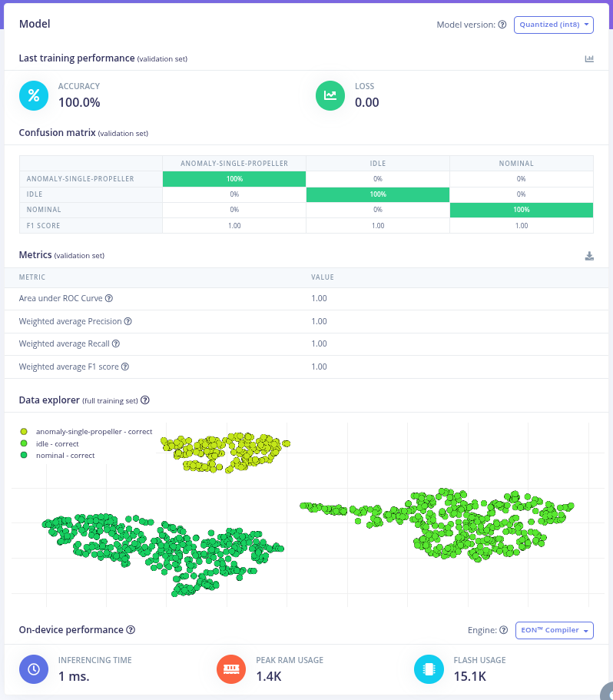Click the accuracy percent icon
Image resolution: width=613 pixels, height=700 pixels.
pos(34,95)
